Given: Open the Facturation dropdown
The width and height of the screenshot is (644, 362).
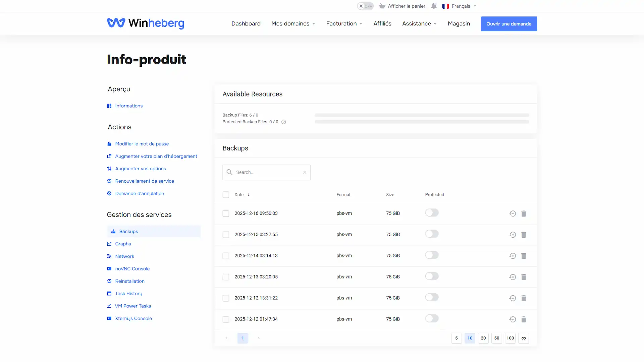Looking at the screenshot, I should (x=344, y=23).
